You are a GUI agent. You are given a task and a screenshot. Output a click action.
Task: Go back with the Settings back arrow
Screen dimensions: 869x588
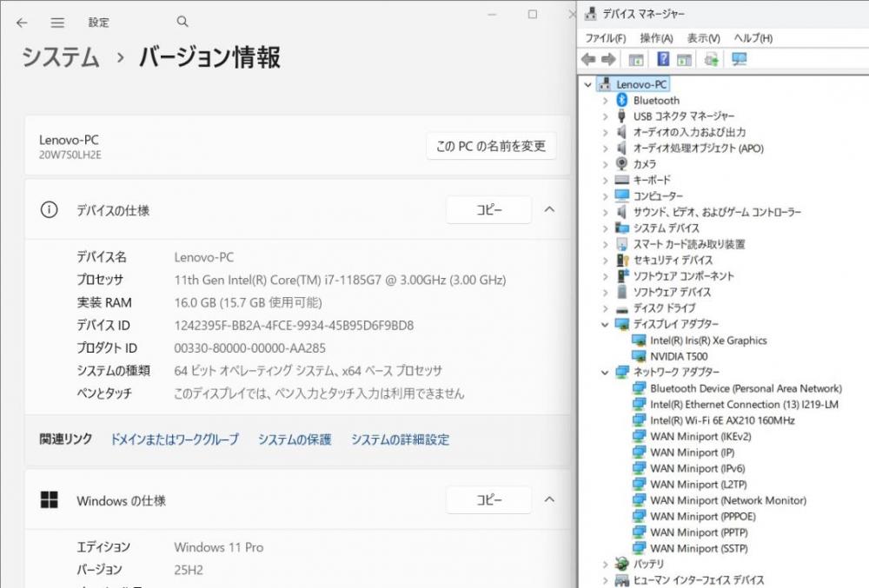(x=22, y=23)
